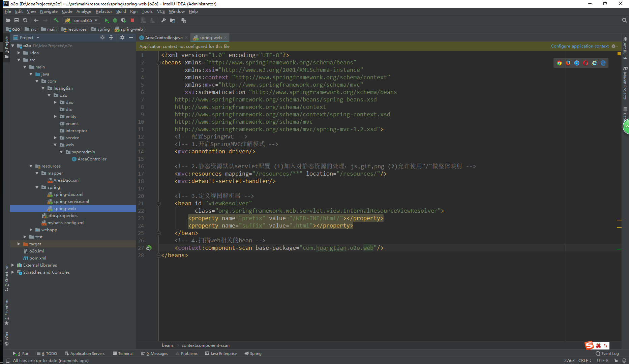This screenshot has width=629, height=364.
Task: Open the notification gear dropdown
Action: [x=615, y=46]
